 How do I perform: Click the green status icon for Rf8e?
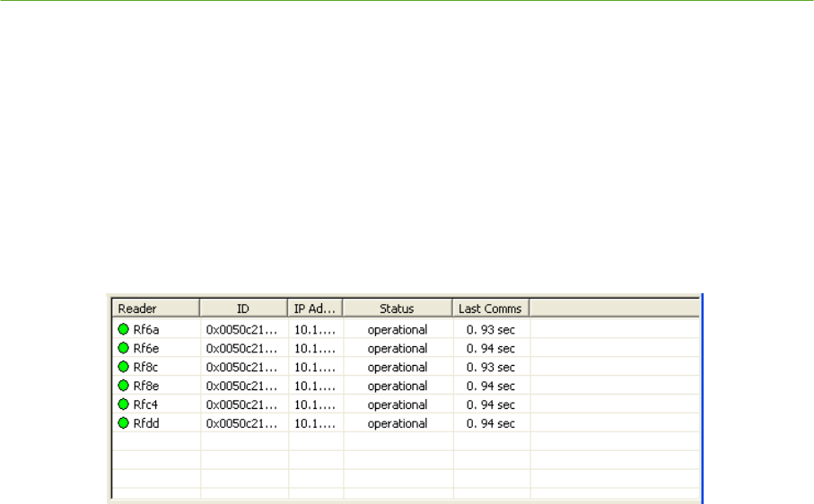[123, 386]
